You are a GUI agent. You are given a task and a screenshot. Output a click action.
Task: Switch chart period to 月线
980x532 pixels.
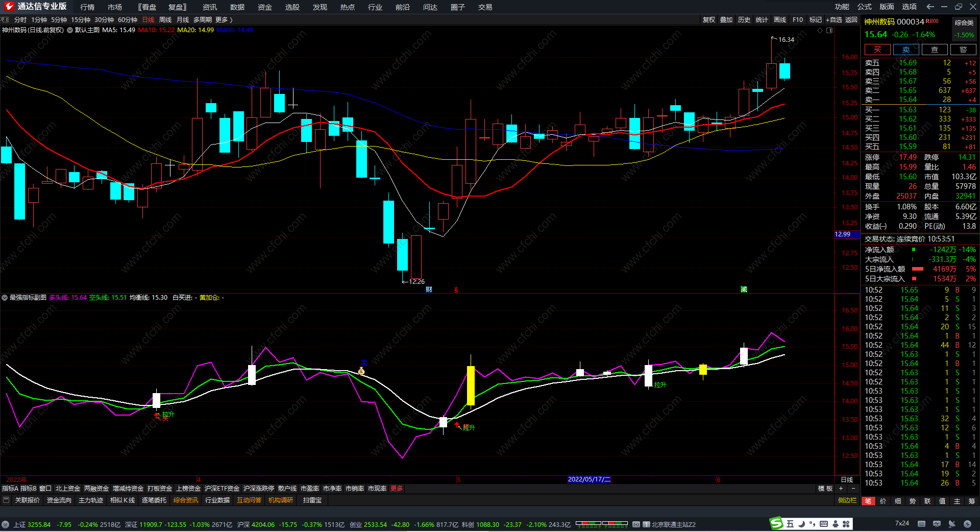pyautogui.click(x=183, y=19)
